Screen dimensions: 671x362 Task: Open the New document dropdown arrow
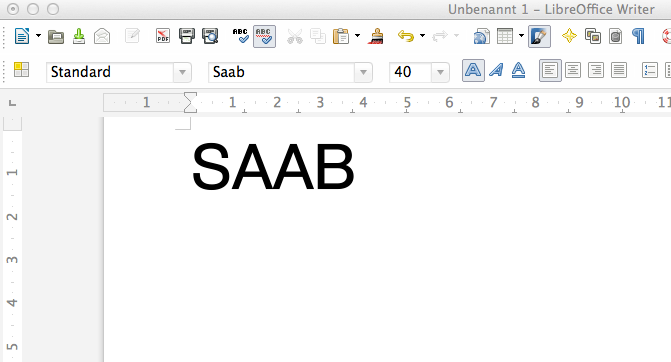pyautogui.click(x=38, y=36)
